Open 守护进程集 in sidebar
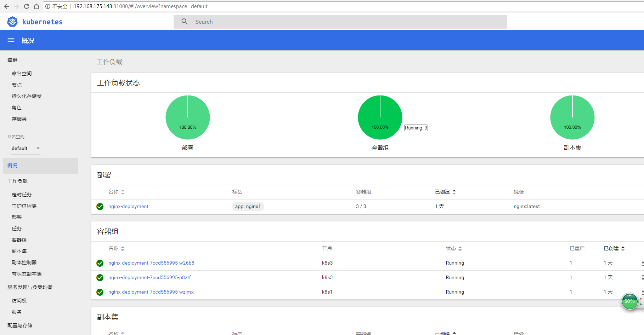This screenshot has width=644, height=335. (x=24, y=206)
